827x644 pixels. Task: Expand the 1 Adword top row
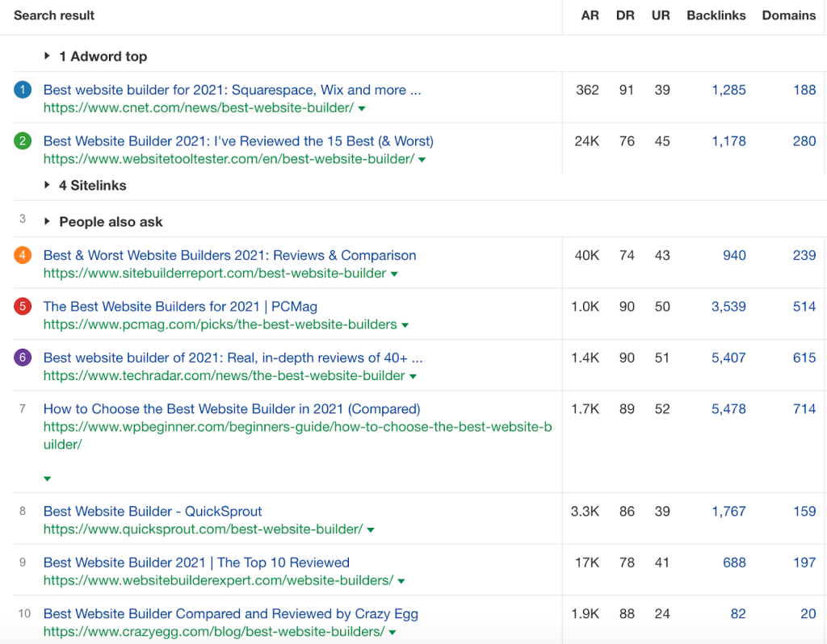(x=47, y=56)
